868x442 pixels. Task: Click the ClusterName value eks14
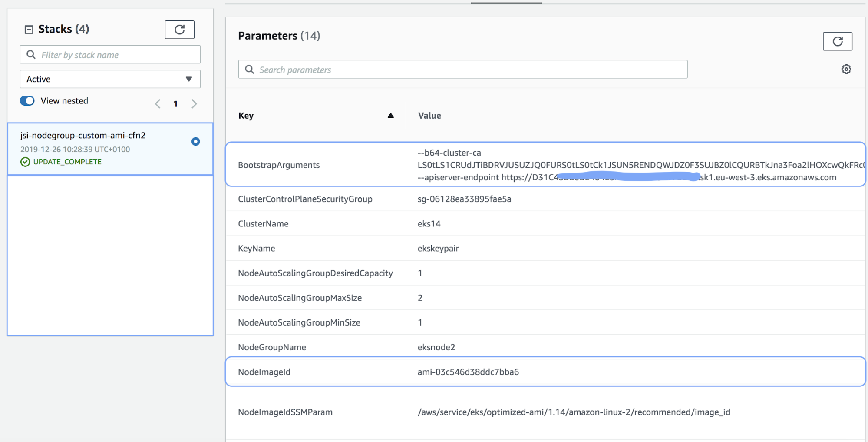click(x=429, y=224)
